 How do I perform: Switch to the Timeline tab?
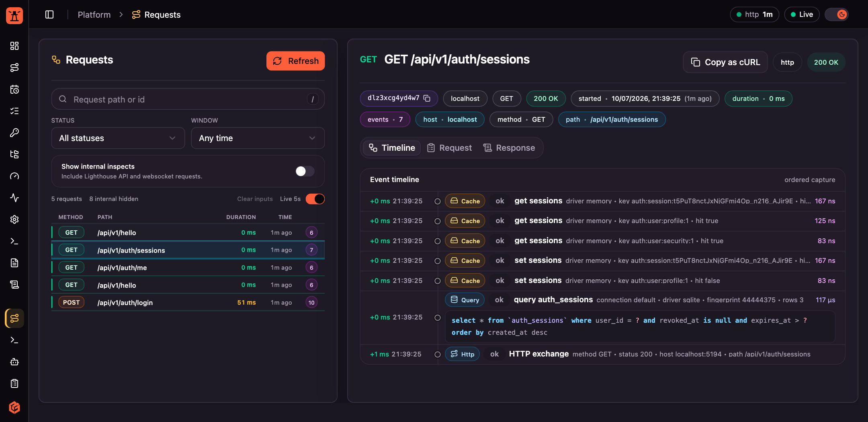pos(392,148)
